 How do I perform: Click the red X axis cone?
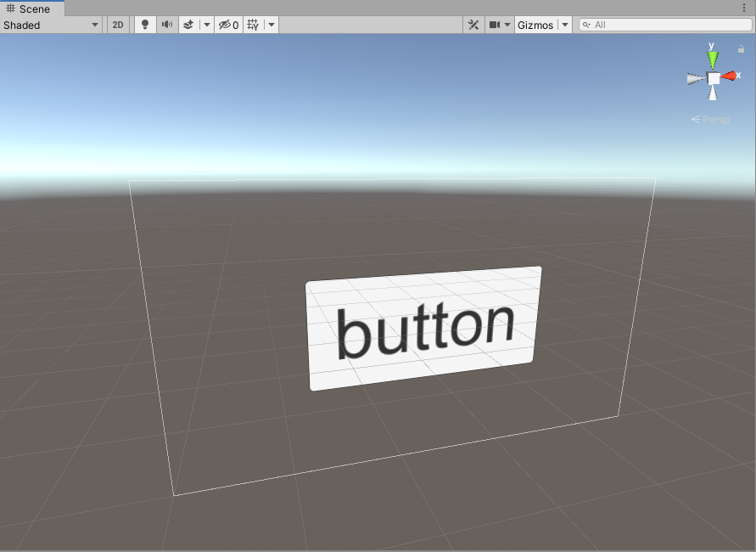[729, 76]
